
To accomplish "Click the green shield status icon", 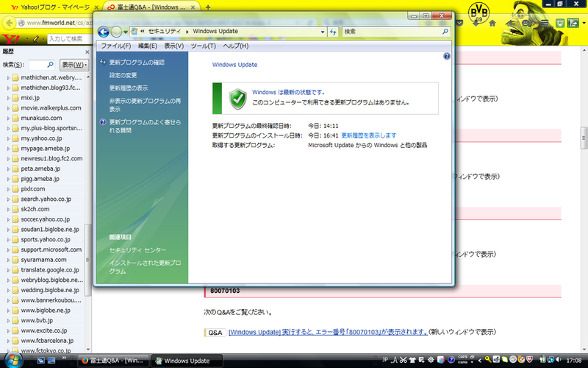I will [x=237, y=99].
